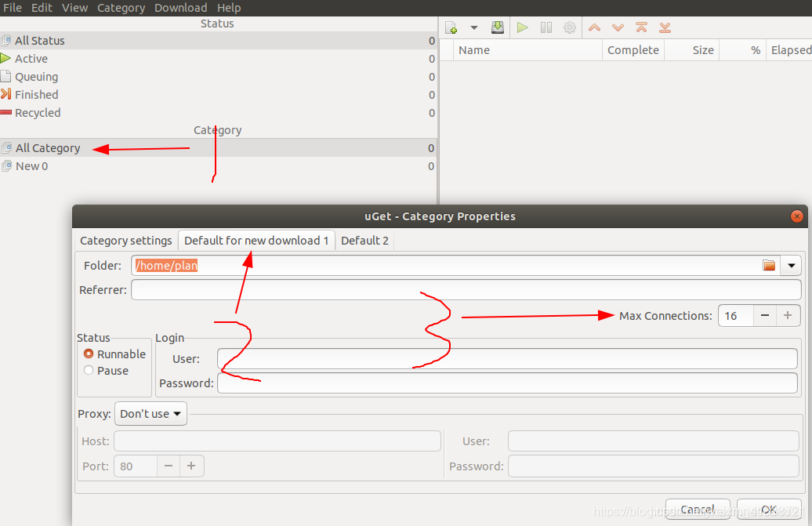The height and width of the screenshot is (526, 812).
Task: Close the Category Properties dialog
Action: pos(797,216)
